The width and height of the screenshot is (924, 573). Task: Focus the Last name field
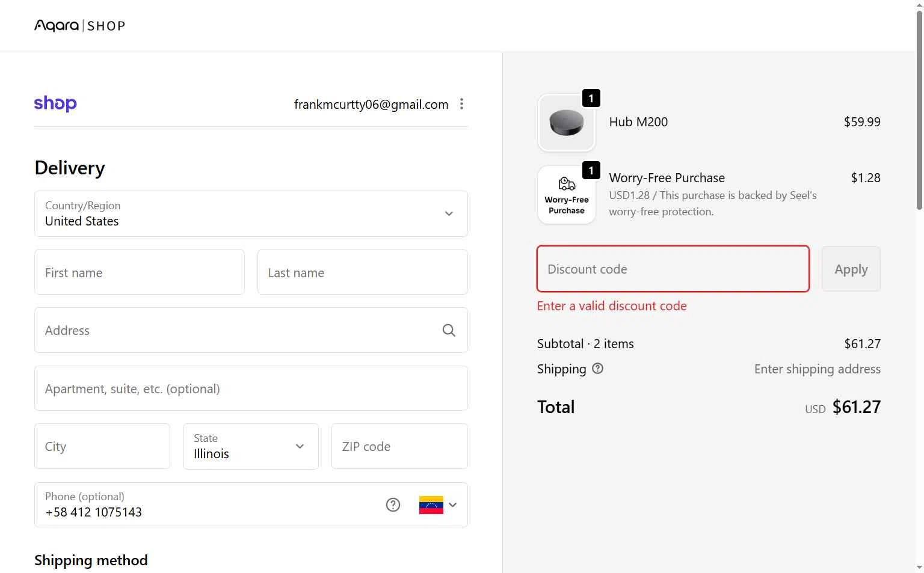pos(363,272)
